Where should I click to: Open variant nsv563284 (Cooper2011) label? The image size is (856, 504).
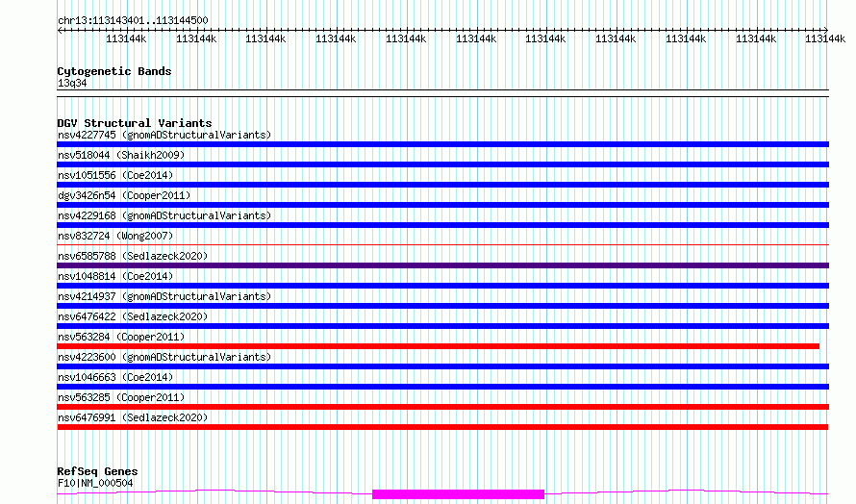[x=121, y=337]
